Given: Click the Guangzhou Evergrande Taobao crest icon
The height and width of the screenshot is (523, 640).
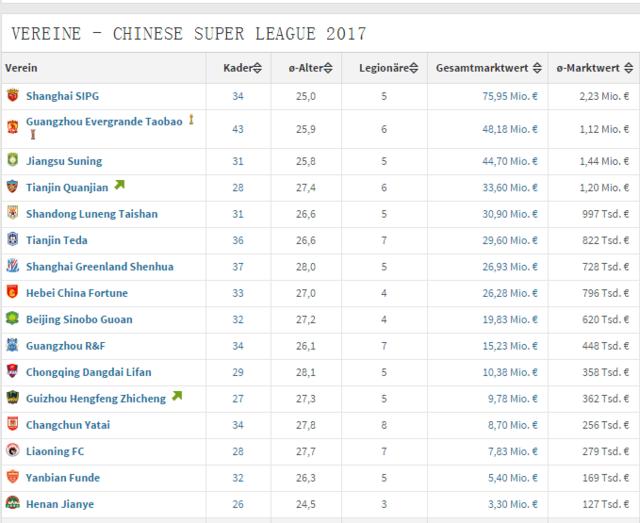Looking at the screenshot, I should (x=13, y=127).
